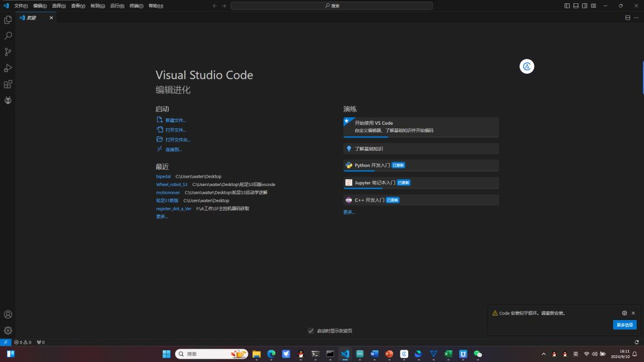Expand more walkthroughs under 演练

[x=349, y=212]
